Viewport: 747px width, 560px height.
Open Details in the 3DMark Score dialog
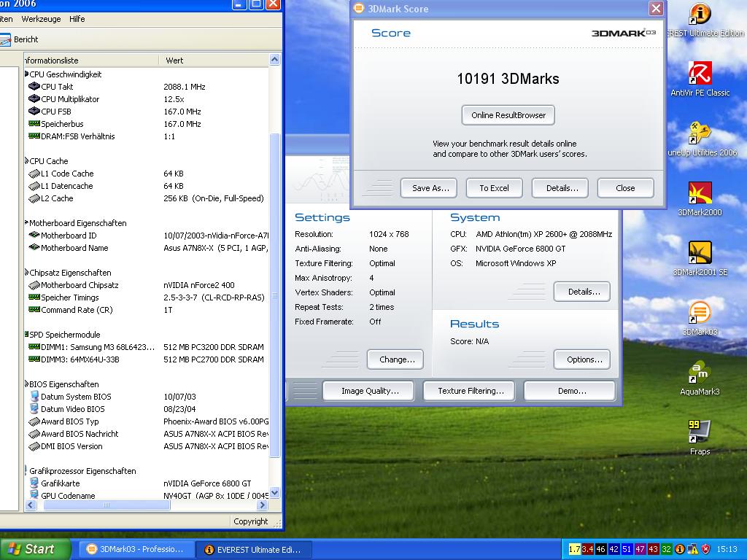click(560, 188)
